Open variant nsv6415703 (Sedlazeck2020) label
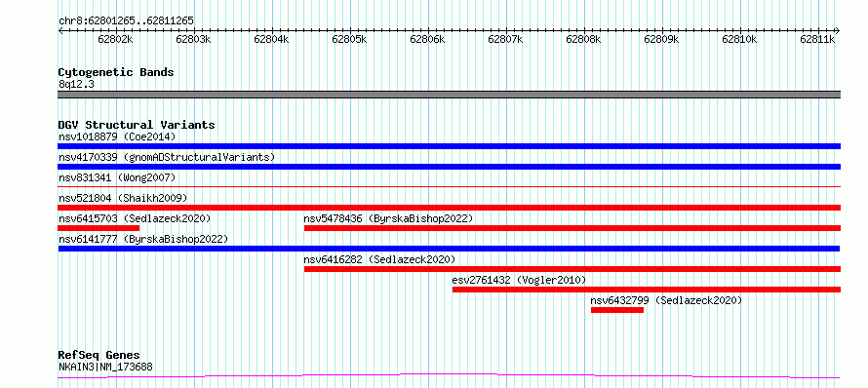The width and height of the screenshot is (868, 388). [x=135, y=218]
